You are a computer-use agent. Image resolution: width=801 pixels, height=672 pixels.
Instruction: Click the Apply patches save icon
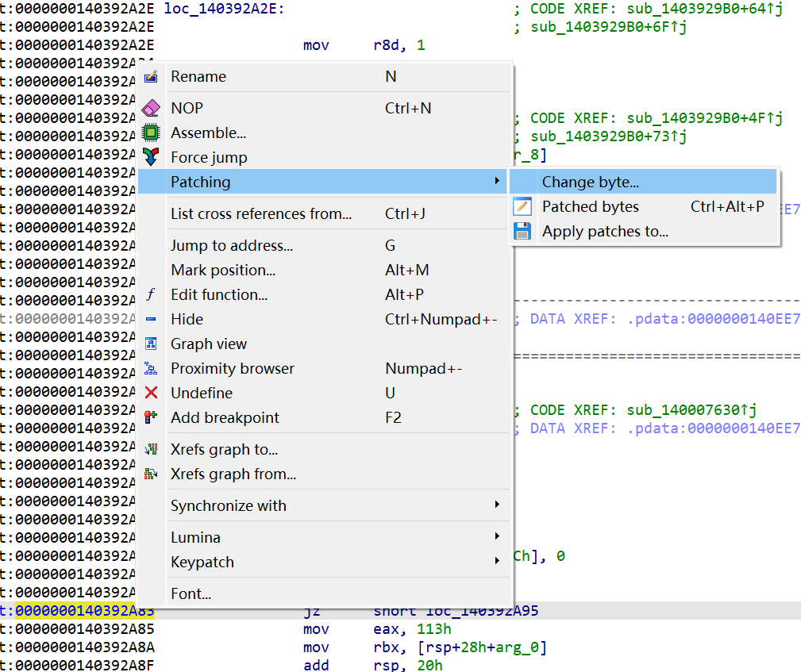pyautogui.click(x=522, y=231)
